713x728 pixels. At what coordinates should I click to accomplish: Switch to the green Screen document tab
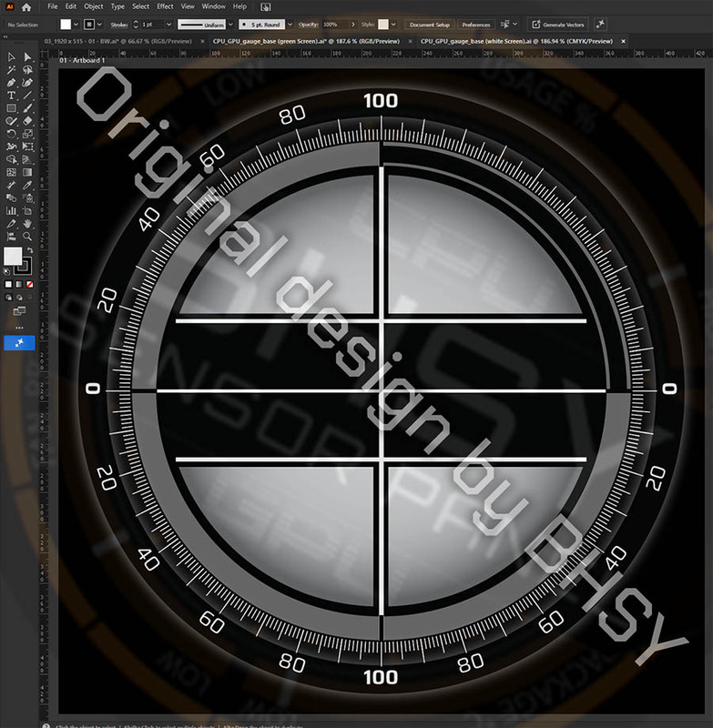pyautogui.click(x=306, y=41)
